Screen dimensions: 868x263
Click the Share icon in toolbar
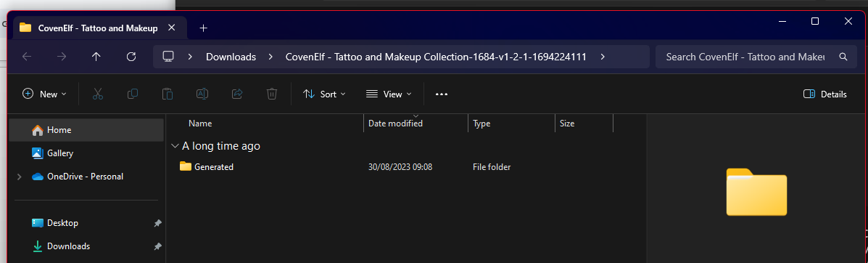(x=237, y=94)
